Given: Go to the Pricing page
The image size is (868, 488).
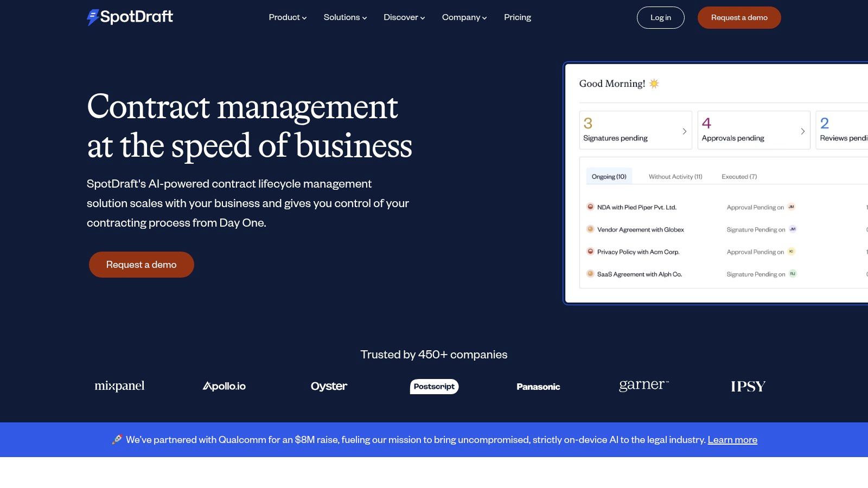Looking at the screenshot, I should 518,17.
